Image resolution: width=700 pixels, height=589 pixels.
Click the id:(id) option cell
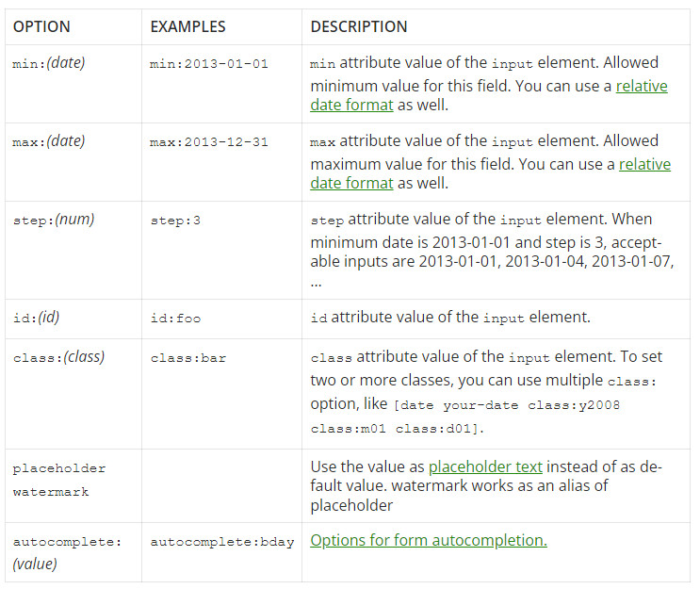(x=36, y=318)
